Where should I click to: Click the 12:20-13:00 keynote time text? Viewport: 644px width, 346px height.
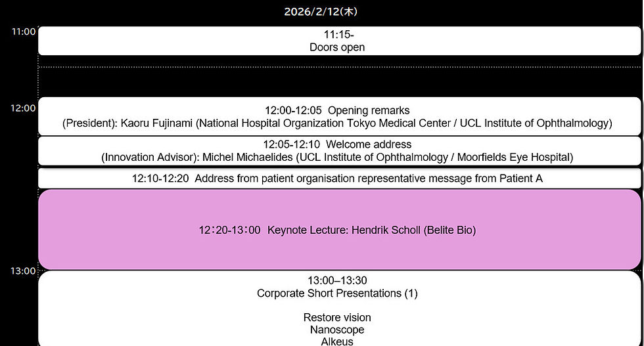229,230
